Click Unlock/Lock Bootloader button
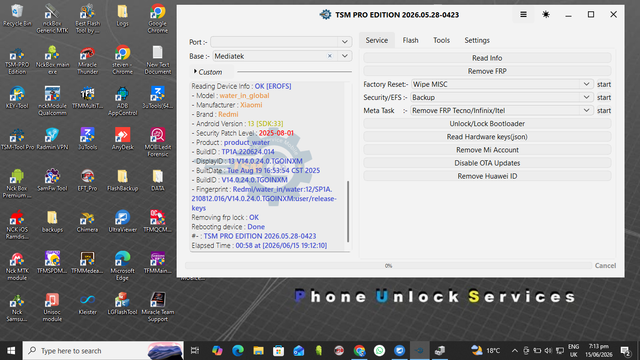Viewport: 640px width, 360px height. [487, 123]
